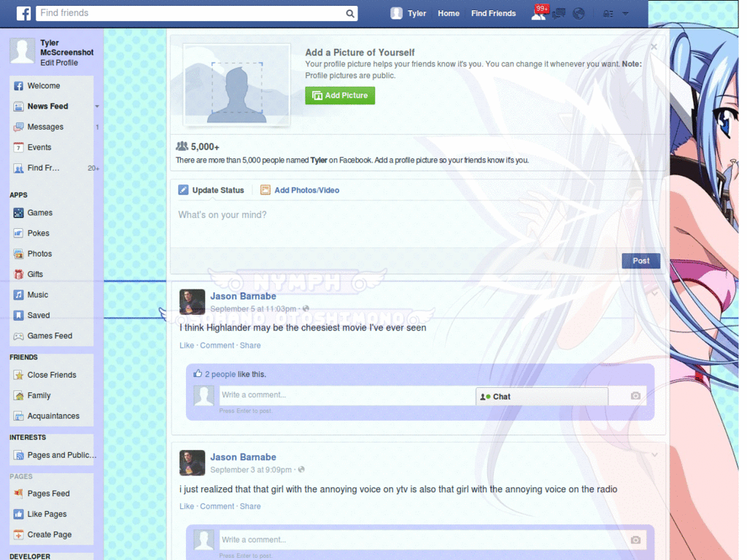The image size is (747, 560).
Task: Open Find Friends in the top bar
Action: tap(494, 13)
